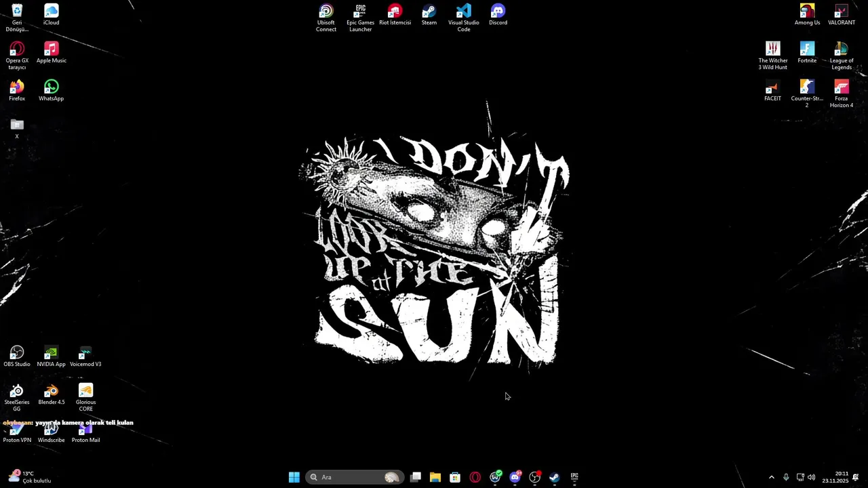Open the network status tray icon

800,477
